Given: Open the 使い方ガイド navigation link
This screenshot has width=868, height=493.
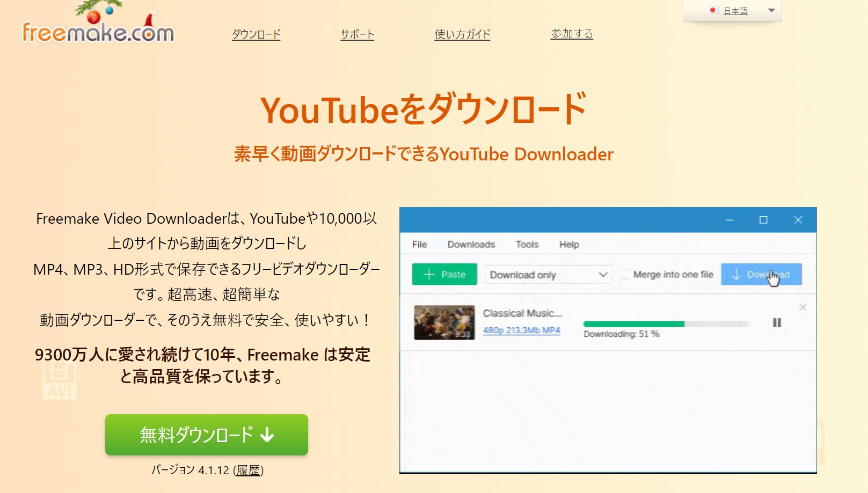Looking at the screenshot, I should (x=462, y=34).
